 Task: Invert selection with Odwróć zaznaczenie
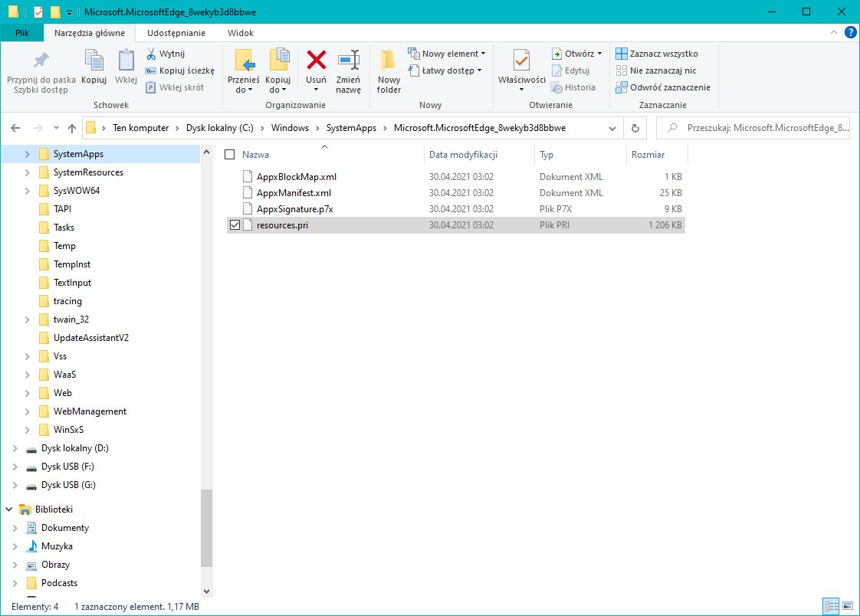point(662,87)
